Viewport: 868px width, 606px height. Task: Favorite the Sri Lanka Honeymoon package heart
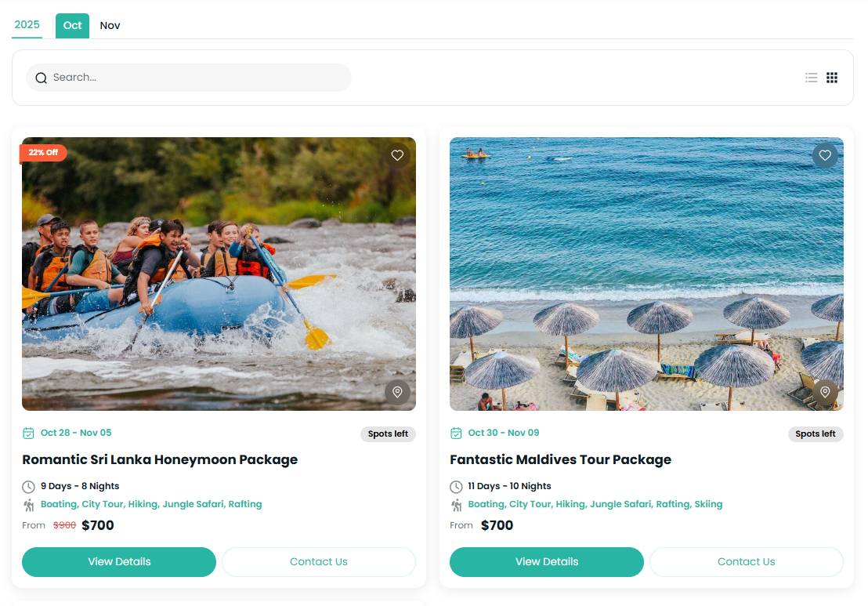pos(397,155)
